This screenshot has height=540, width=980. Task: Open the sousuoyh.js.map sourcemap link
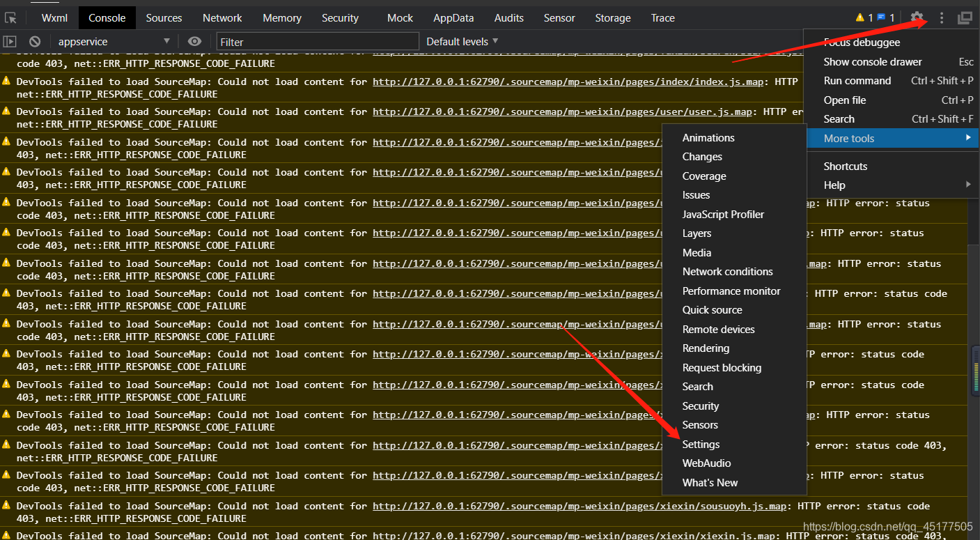[580, 506]
